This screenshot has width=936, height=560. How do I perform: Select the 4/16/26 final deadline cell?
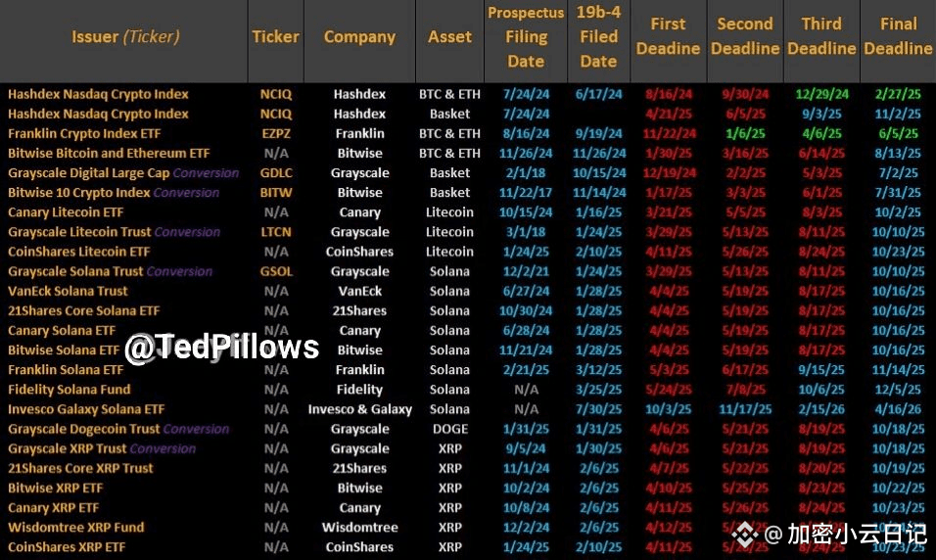(898, 409)
